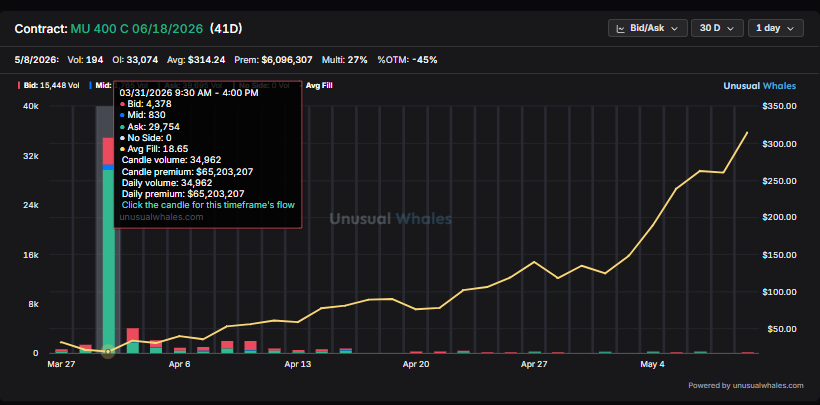Viewport: 820px width, 405px height.
Task: Click the Unusual Whales logo above chart
Action: pyautogui.click(x=760, y=86)
